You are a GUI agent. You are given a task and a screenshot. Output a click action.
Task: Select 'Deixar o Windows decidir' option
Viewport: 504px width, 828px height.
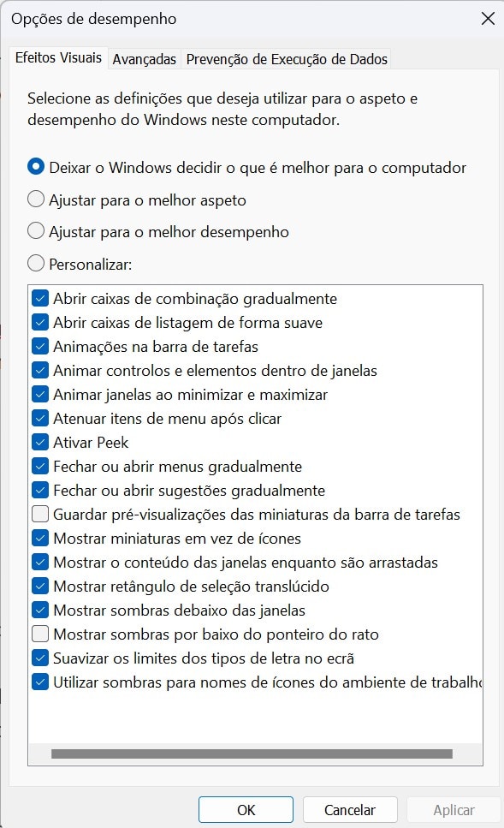click(x=35, y=168)
